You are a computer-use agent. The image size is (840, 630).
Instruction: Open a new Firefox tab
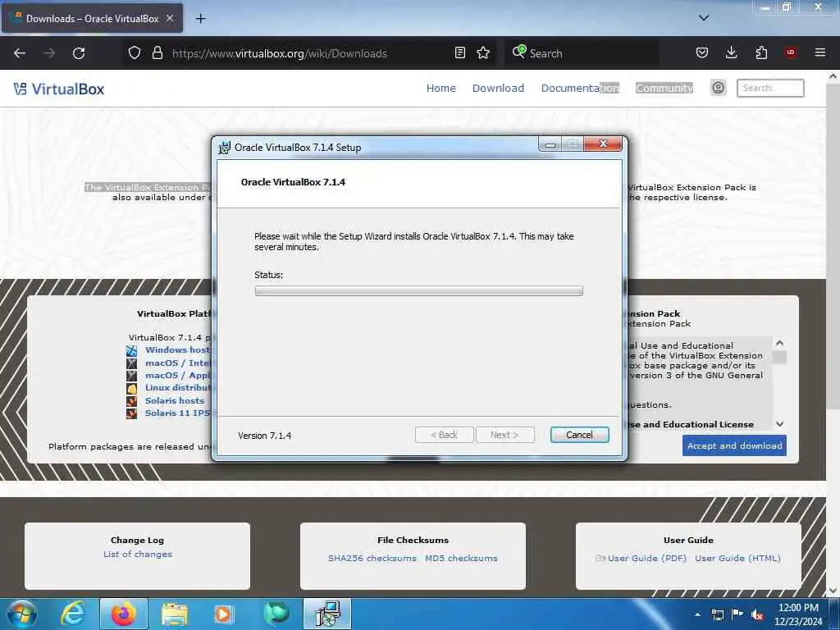(200, 19)
